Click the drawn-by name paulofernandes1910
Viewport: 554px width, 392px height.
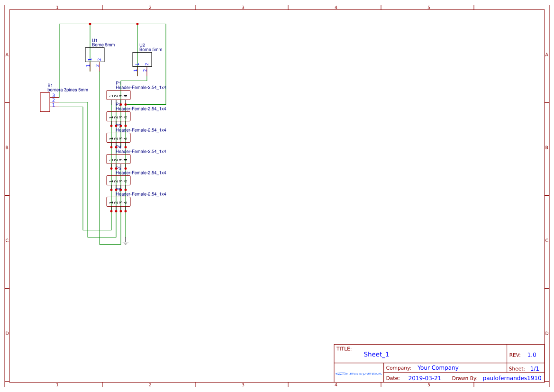pos(511,378)
